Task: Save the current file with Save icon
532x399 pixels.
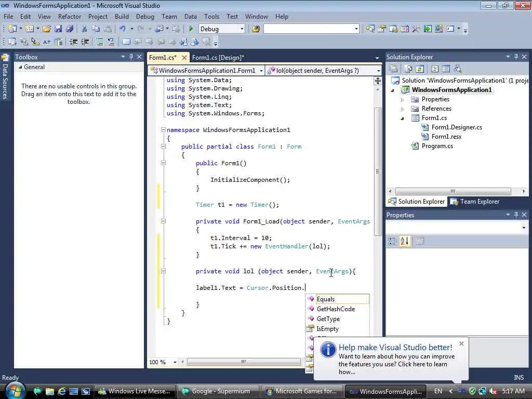Action: (x=58, y=29)
